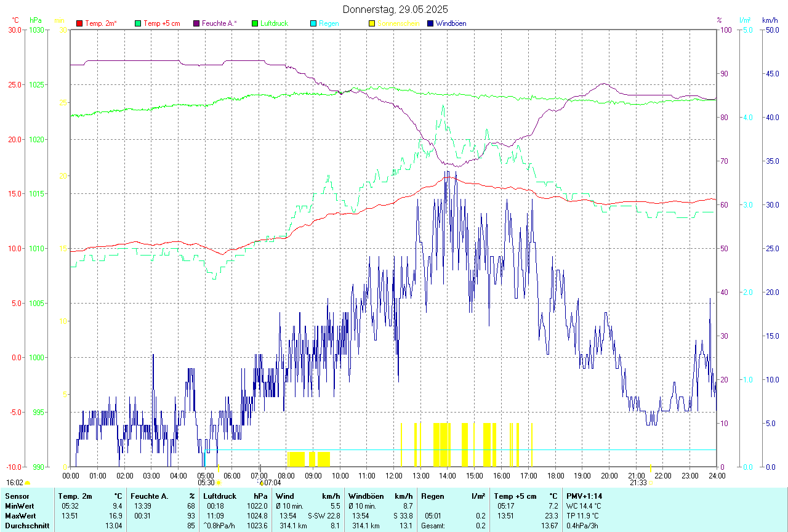Click the pressure tendency '0.4hPa/3h'
This screenshot has height=532, width=788.
tap(582, 526)
